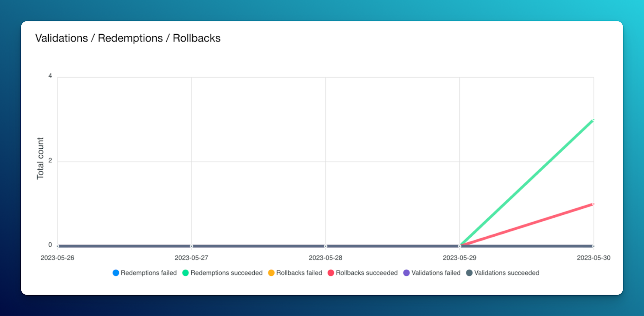Toggle the 'Rollbacks failed' legend label text
644x316 pixels.
(299, 273)
